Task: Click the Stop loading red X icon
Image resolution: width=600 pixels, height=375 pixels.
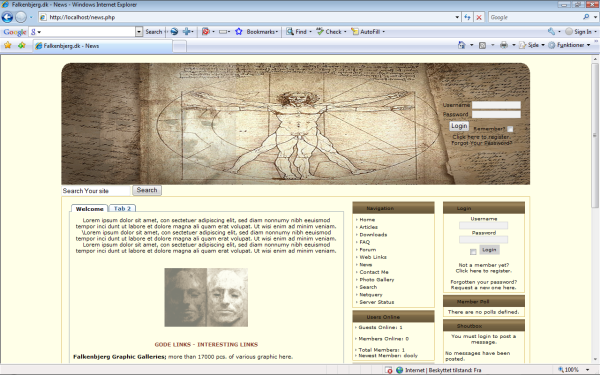Action: 479,17
